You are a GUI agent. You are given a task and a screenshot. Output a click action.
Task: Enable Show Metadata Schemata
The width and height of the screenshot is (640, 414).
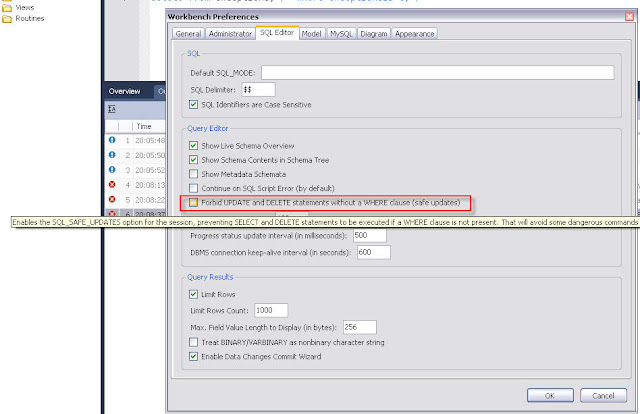(x=193, y=174)
